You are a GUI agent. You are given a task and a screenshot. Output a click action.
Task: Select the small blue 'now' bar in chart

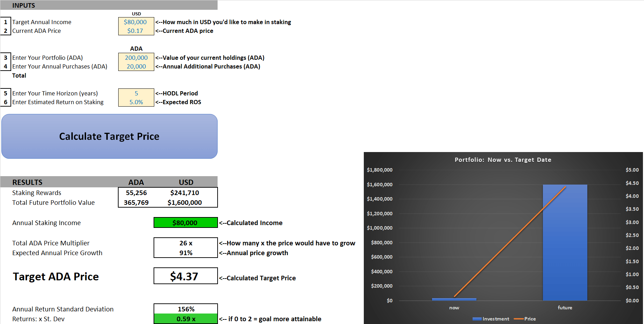454,299
